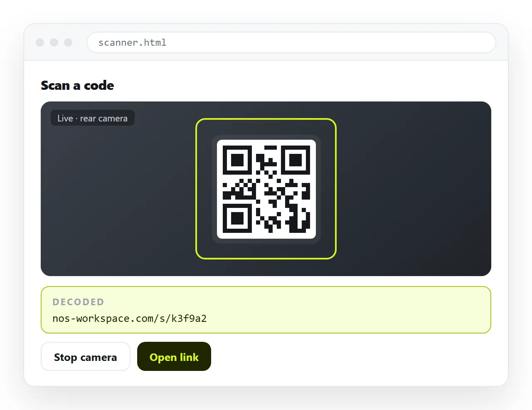Click the third gray window control dot
Image resolution: width=532 pixels, height=410 pixels.
[68, 42]
